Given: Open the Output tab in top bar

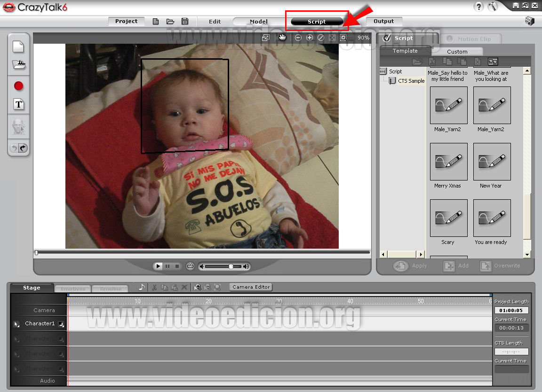Looking at the screenshot, I should [383, 21].
